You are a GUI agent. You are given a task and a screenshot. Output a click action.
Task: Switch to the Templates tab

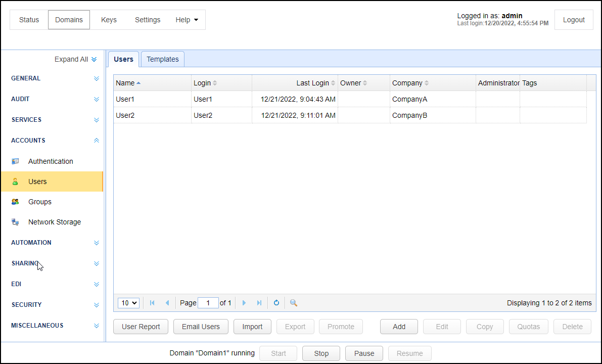point(162,59)
